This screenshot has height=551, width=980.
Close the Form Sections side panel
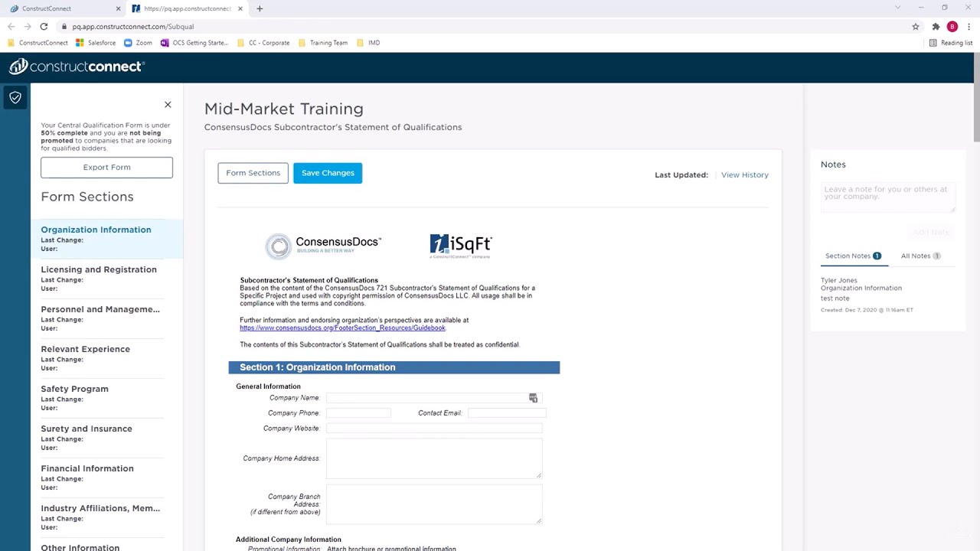[168, 104]
